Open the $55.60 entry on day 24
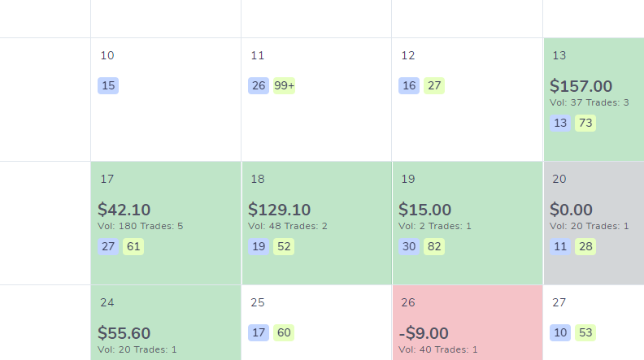The height and width of the screenshot is (360, 644). point(124,333)
